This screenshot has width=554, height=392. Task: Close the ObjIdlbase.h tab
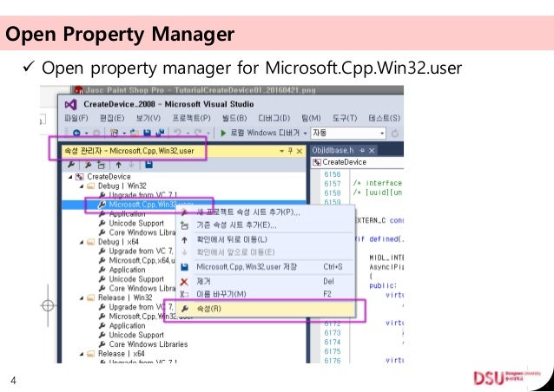point(372,150)
